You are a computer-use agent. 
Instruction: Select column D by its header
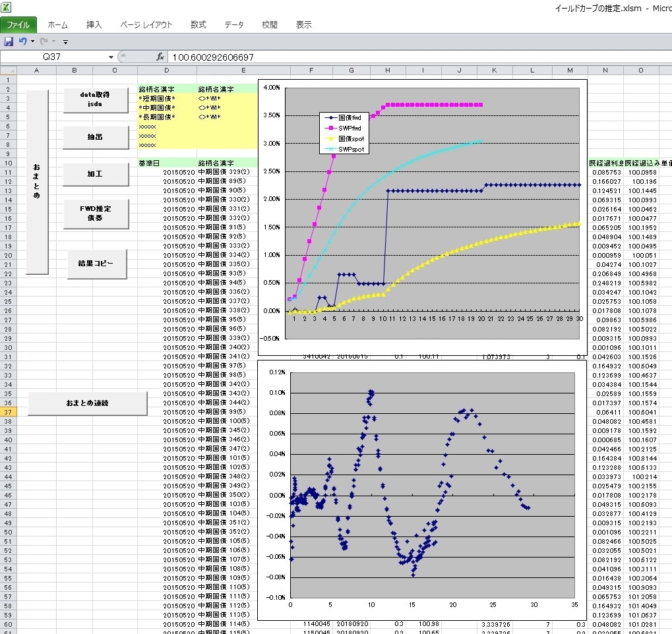click(x=167, y=71)
